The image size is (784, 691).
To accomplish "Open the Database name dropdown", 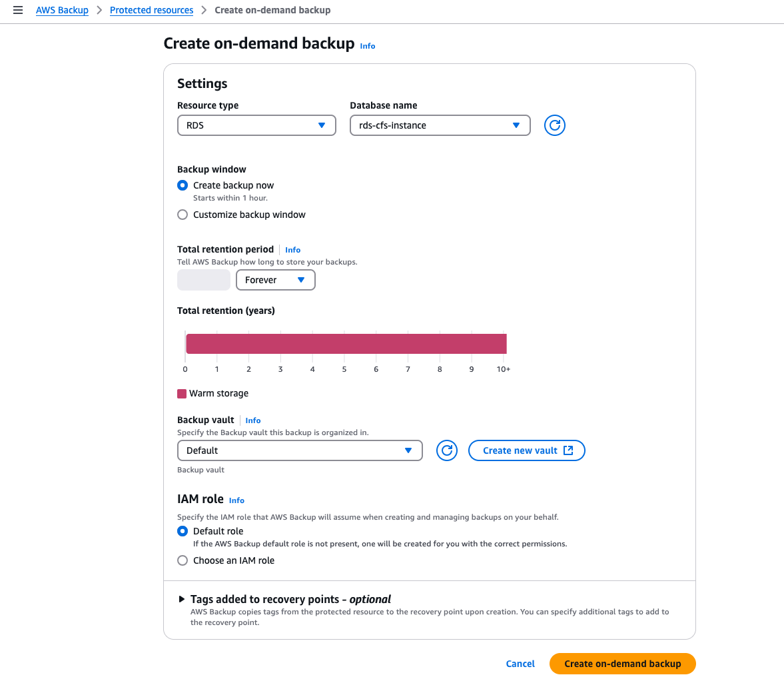I will coord(440,125).
